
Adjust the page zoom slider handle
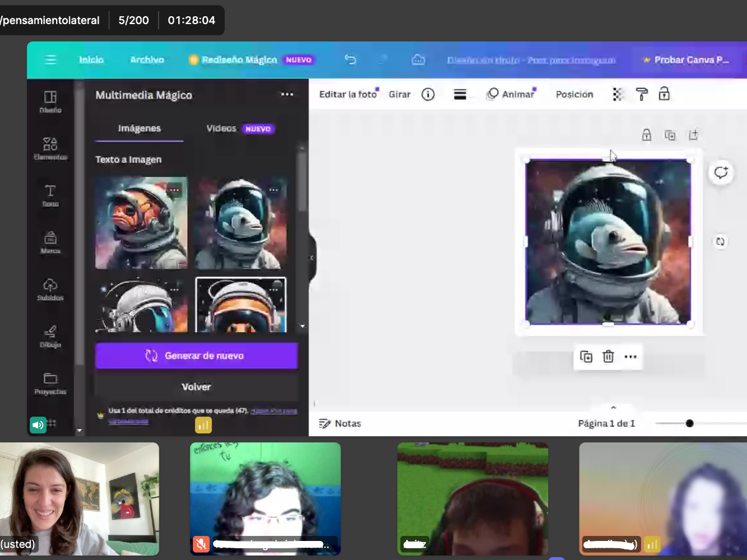[689, 423]
